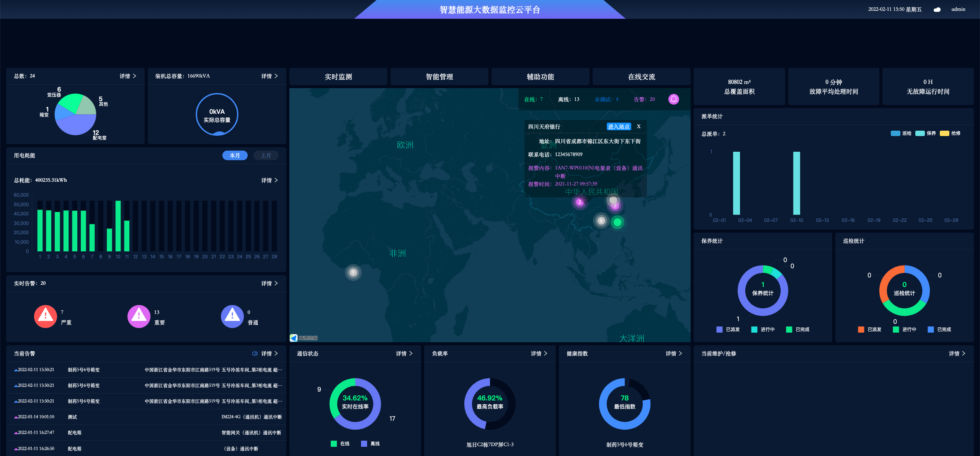
Task: Open the 实时监测 tab
Action: (338, 77)
